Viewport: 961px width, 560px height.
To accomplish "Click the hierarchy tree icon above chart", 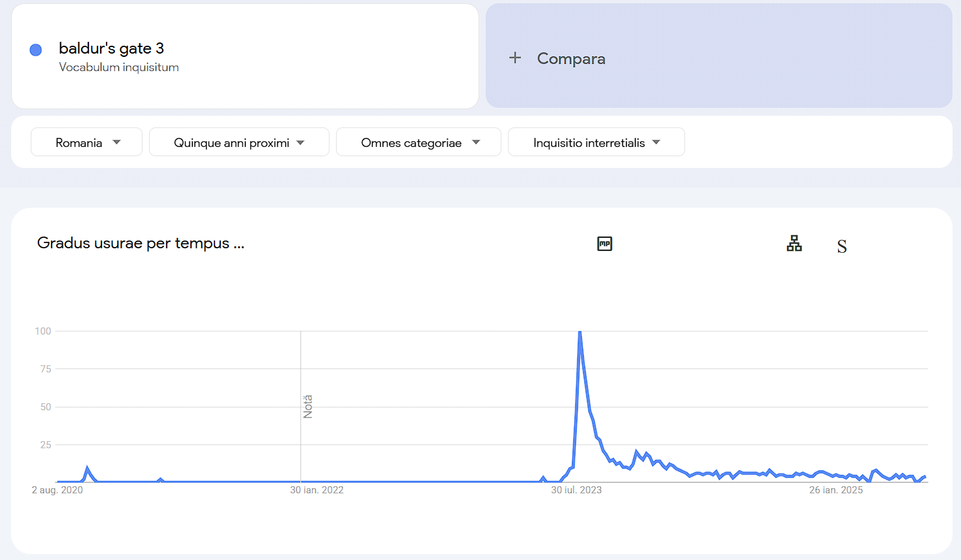I will (794, 244).
